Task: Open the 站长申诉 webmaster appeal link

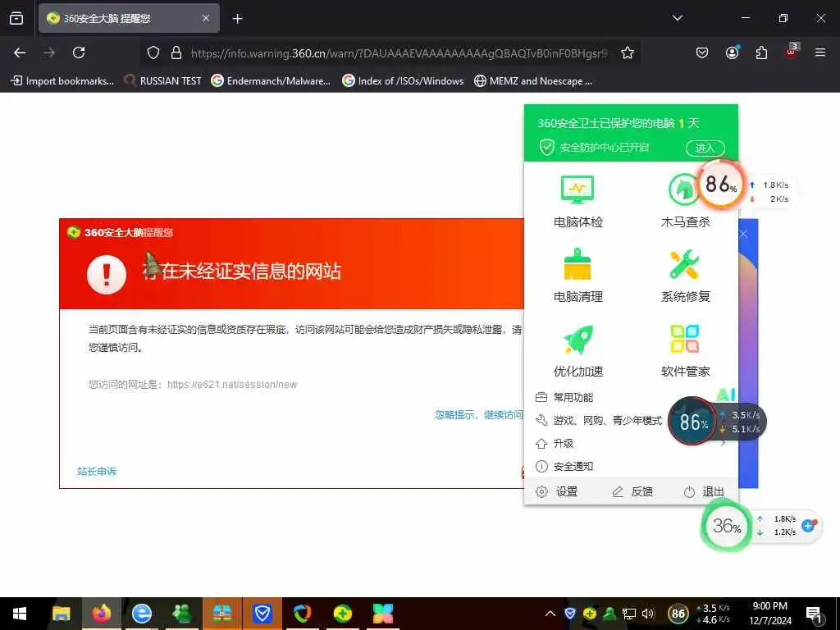Action: 97,472
